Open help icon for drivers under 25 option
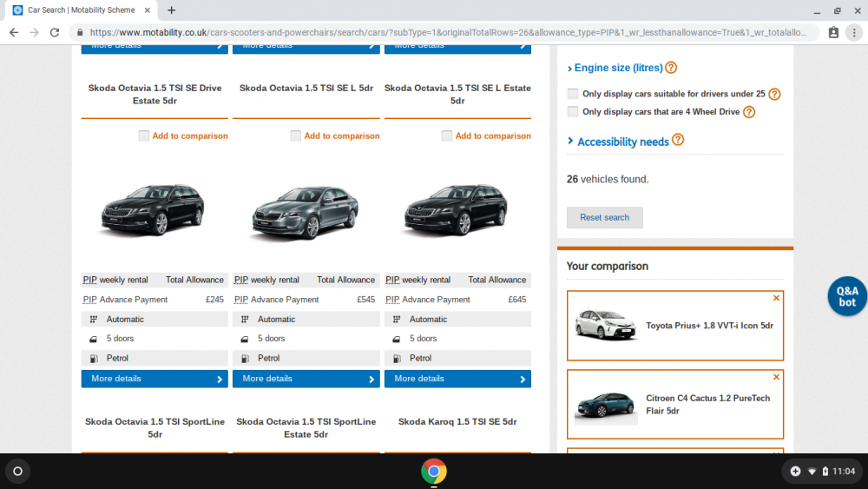The width and height of the screenshot is (868, 489). 774,94
